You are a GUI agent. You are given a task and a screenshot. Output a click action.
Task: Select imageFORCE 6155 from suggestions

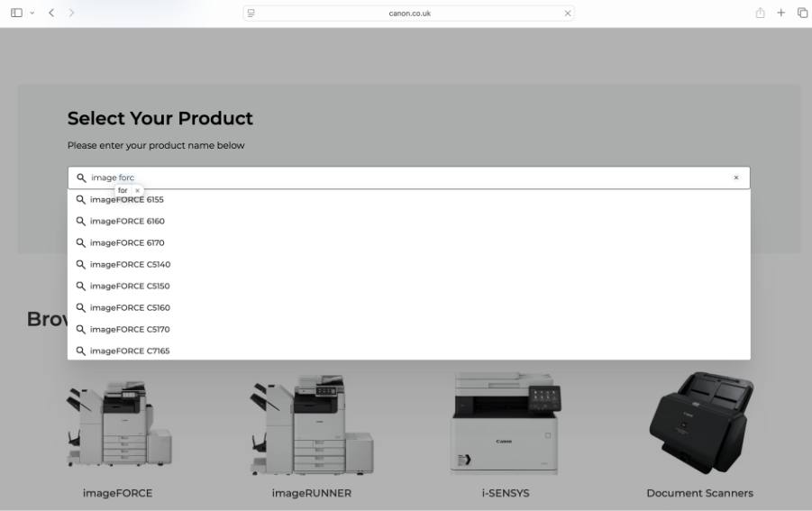click(x=126, y=200)
